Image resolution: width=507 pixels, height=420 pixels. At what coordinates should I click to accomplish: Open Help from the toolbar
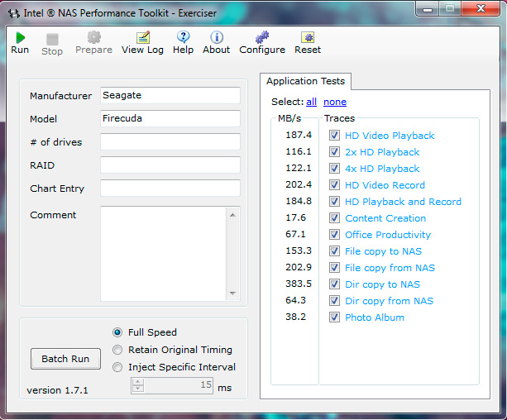(183, 38)
